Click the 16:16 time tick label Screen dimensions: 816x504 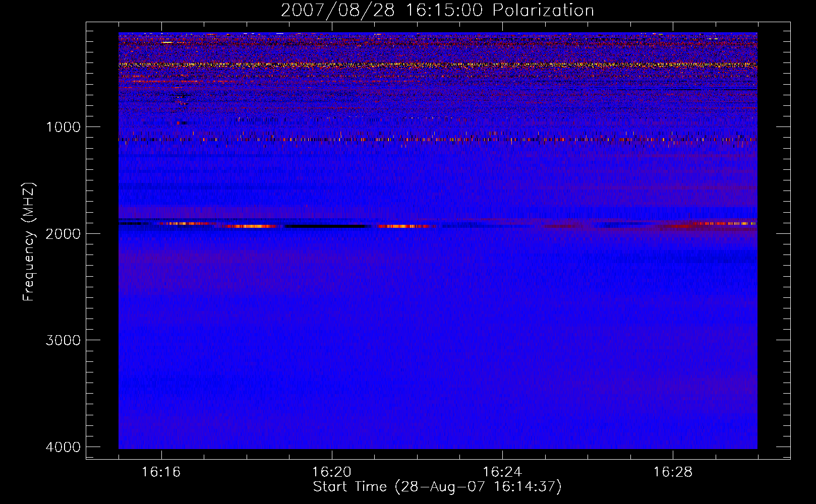161,472
